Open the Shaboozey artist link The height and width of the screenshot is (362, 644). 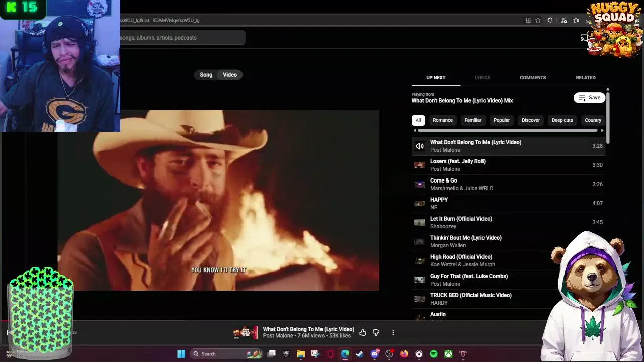(x=443, y=226)
